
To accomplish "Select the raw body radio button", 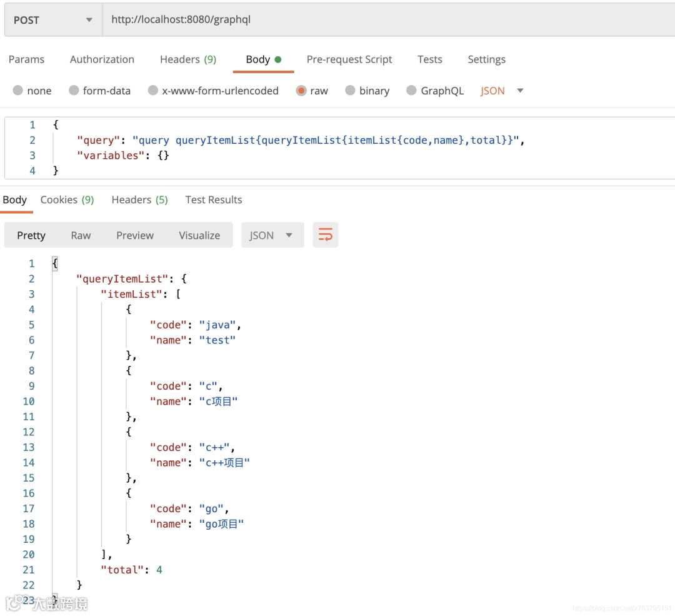I will pos(301,91).
